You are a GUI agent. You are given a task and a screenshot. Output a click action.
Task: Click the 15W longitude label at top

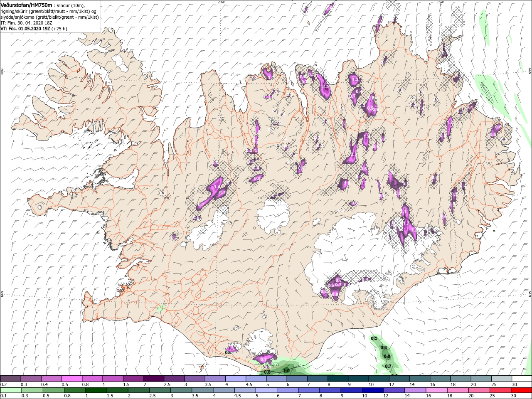pyautogui.click(x=441, y=2)
